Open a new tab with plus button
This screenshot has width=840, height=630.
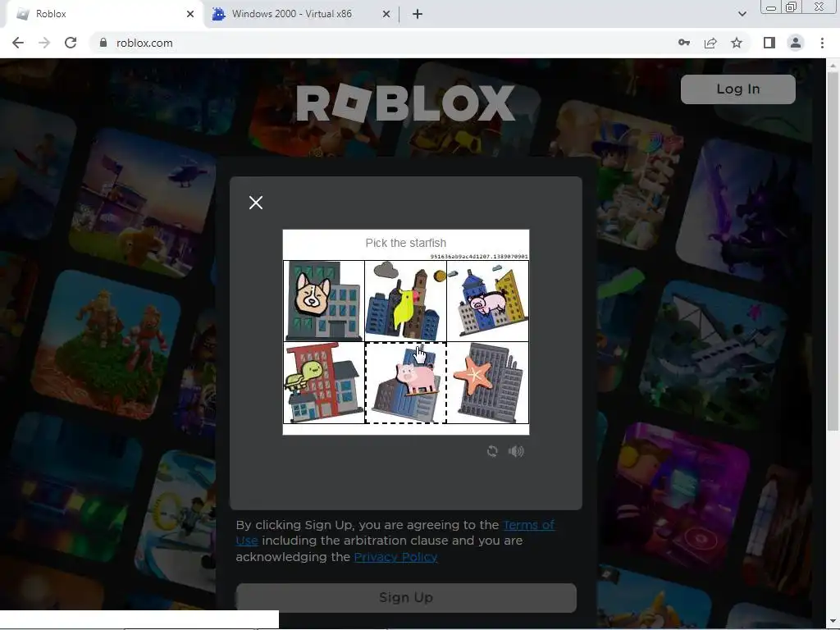pyautogui.click(x=418, y=14)
